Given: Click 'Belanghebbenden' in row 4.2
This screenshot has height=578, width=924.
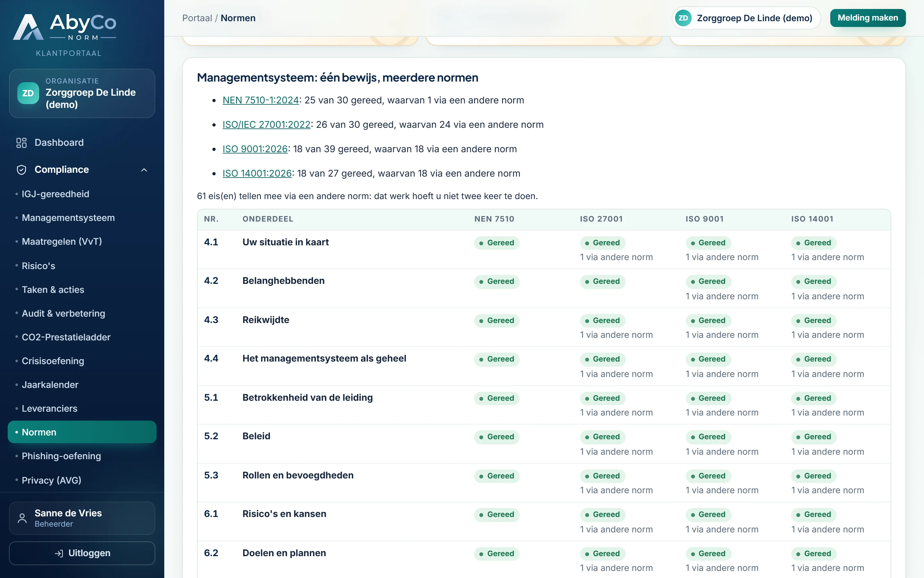Looking at the screenshot, I should (283, 281).
